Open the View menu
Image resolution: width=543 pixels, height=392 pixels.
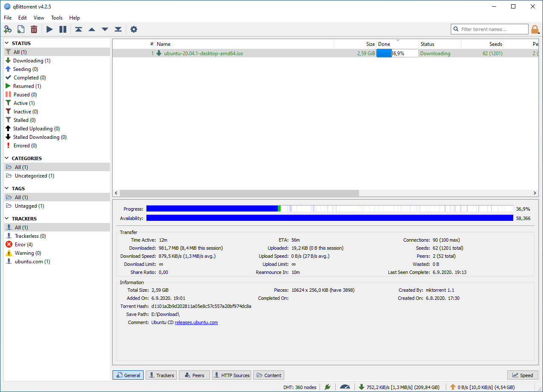[x=39, y=18]
